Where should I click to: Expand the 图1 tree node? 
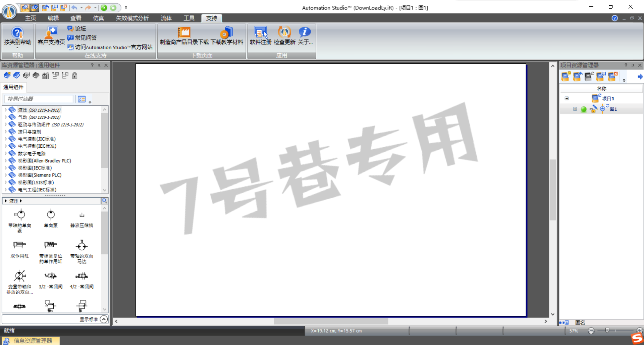point(575,109)
